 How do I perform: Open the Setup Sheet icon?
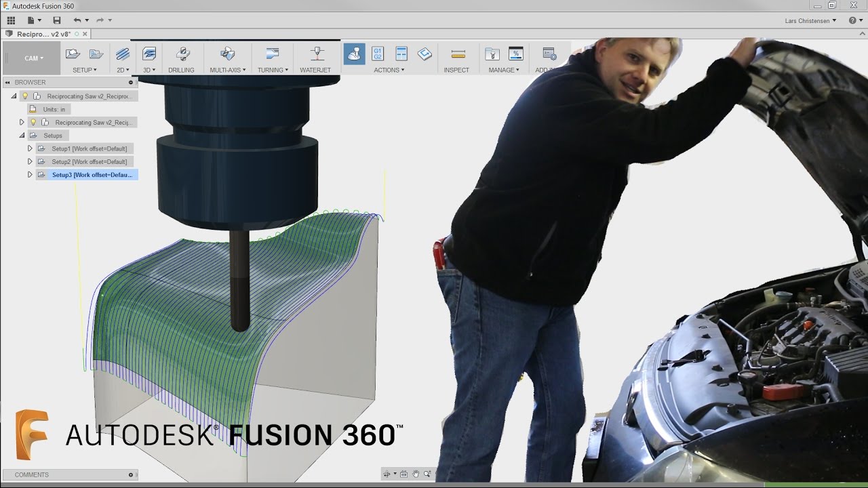click(401, 54)
